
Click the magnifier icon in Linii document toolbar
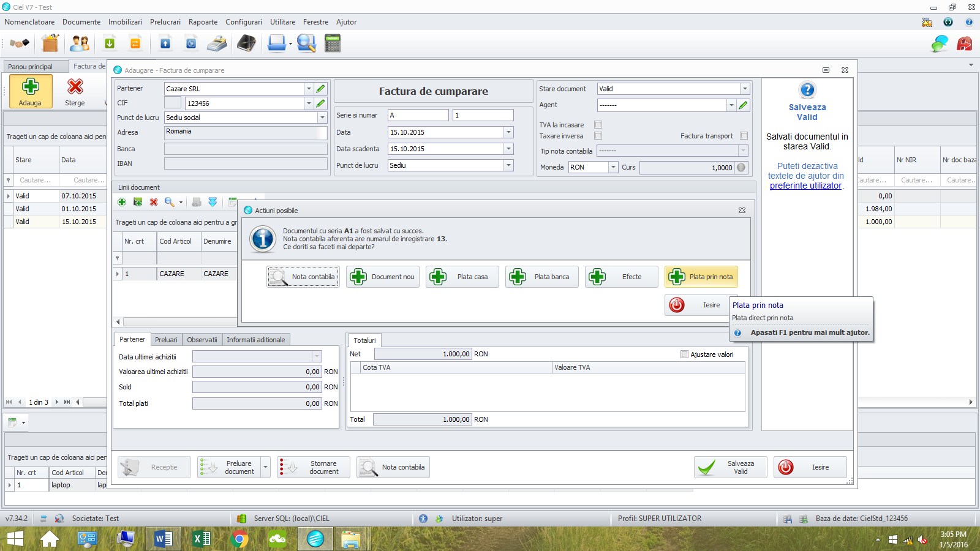tap(170, 202)
